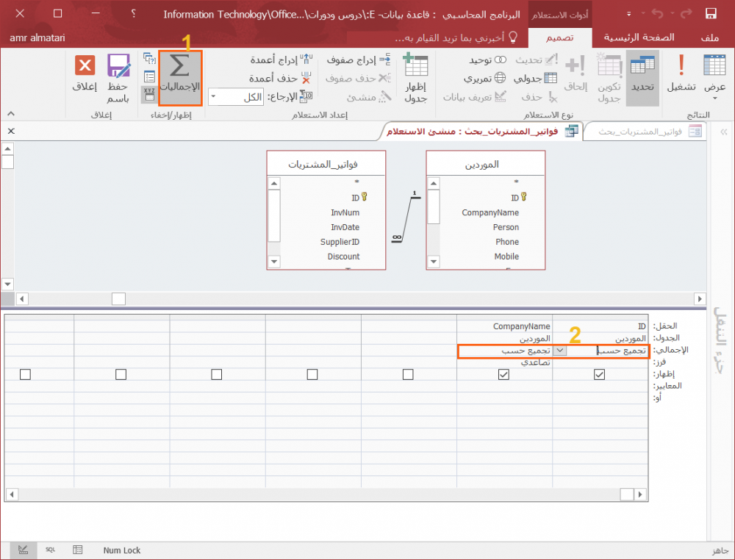Open the Show Table (إظهار جدول) icon
This screenshot has width=735, height=560.
pyautogui.click(x=415, y=78)
